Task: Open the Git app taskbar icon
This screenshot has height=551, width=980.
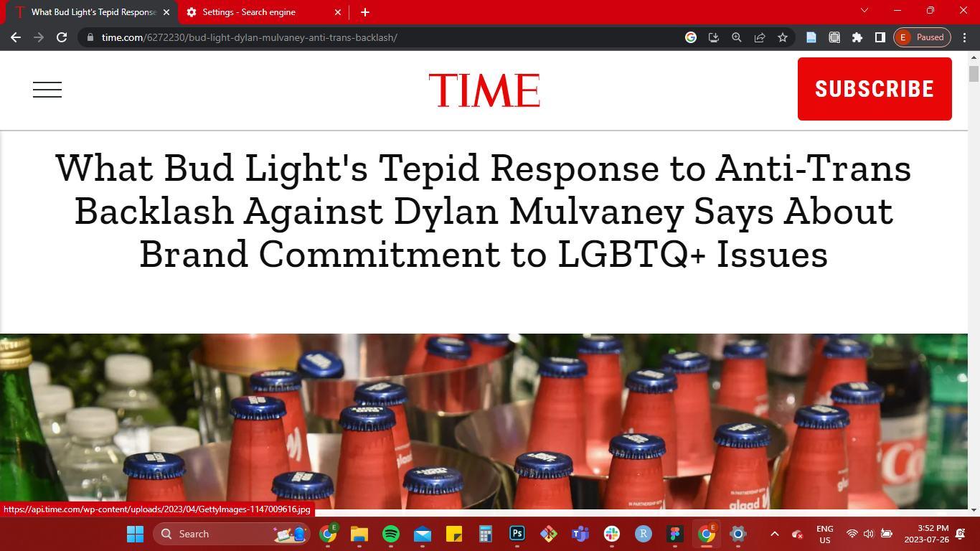Action: (x=549, y=534)
